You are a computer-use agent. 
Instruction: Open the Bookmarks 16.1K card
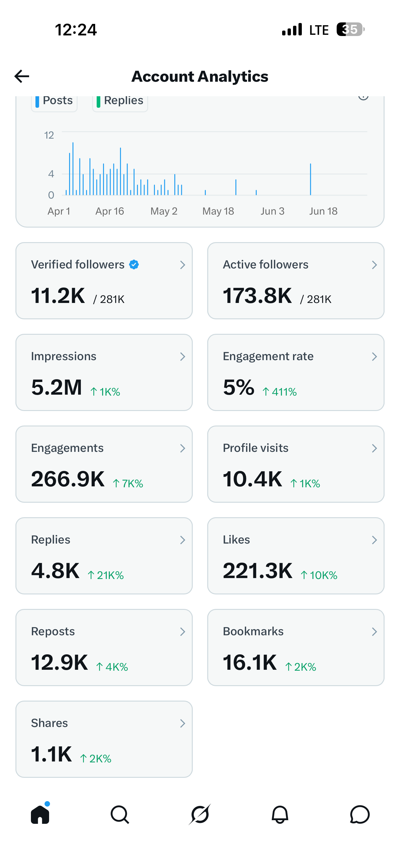tap(296, 647)
